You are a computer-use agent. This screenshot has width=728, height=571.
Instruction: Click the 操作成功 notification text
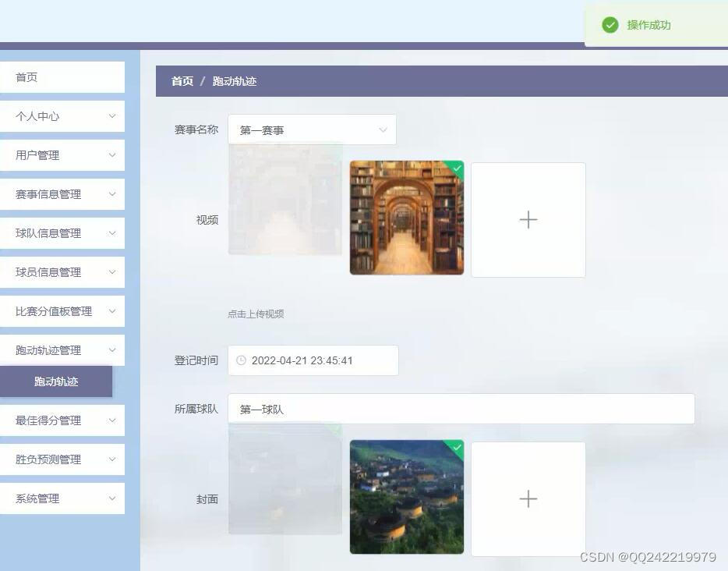[x=648, y=25]
